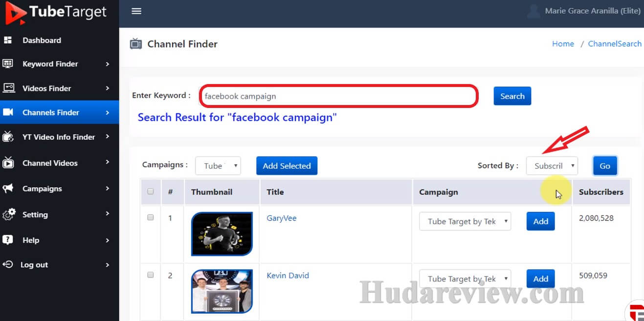Open GaryVee row campaign dropdown

click(465, 221)
